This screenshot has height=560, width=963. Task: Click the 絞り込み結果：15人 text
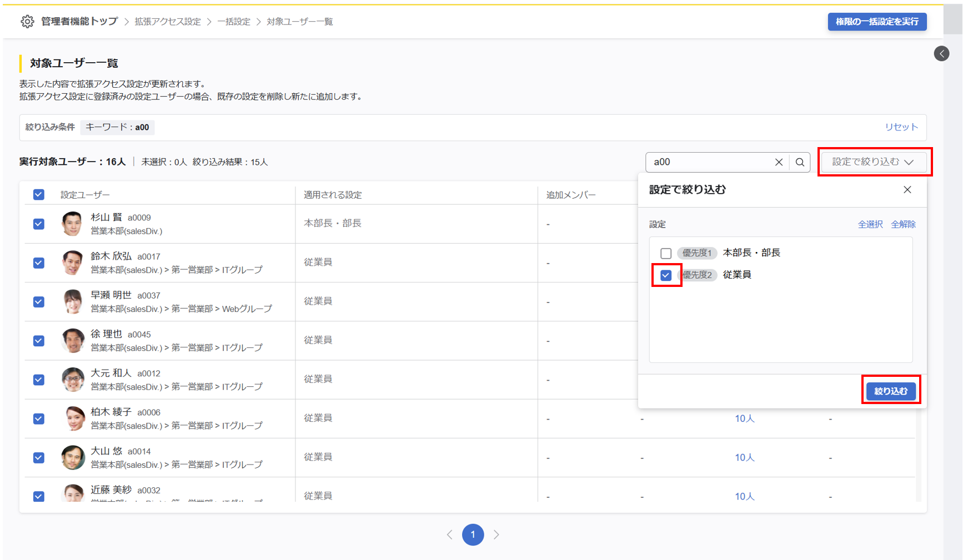click(x=230, y=162)
